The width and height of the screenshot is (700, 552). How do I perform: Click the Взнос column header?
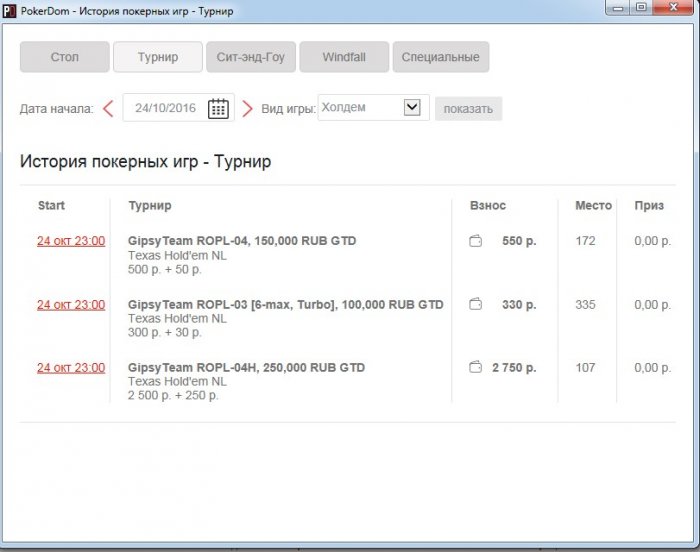[488, 205]
